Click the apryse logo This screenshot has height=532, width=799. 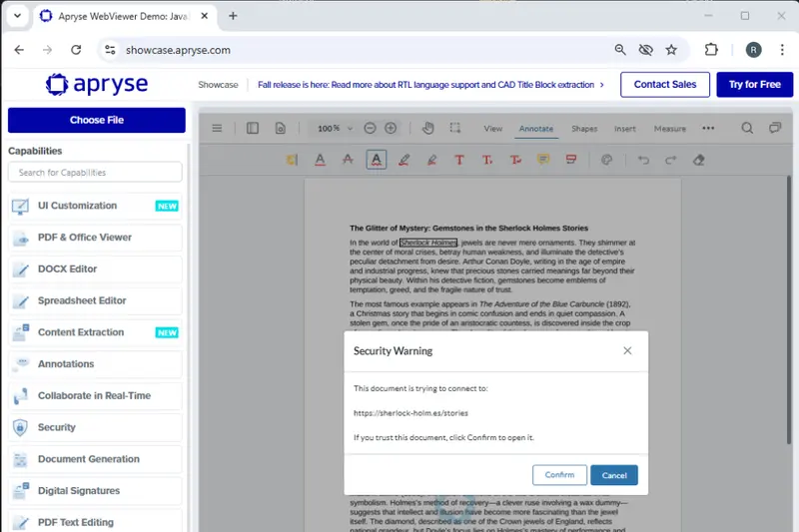click(97, 84)
